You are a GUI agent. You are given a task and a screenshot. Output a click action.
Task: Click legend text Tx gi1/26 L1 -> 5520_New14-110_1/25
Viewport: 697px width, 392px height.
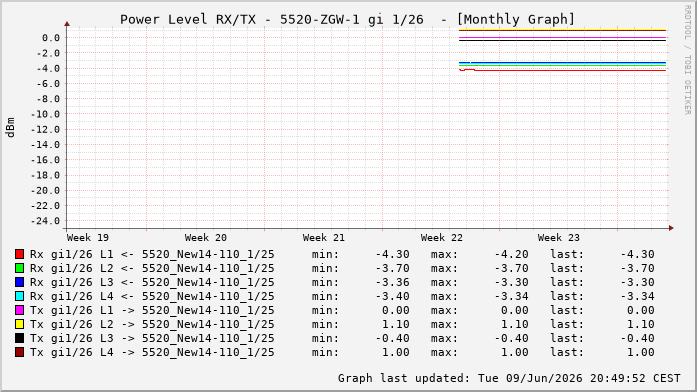[x=152, y=310]
